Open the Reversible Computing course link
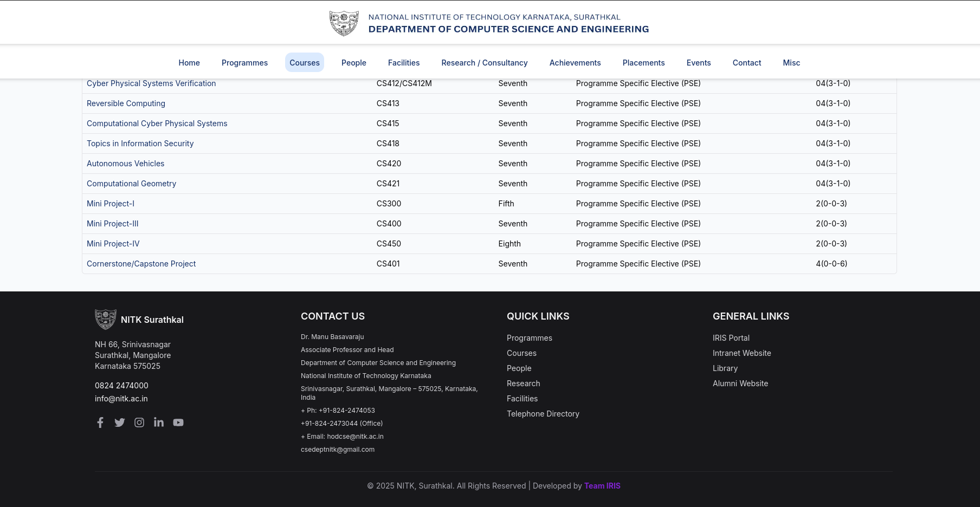This screenshot has width=980, height=507. pos(126,103)
